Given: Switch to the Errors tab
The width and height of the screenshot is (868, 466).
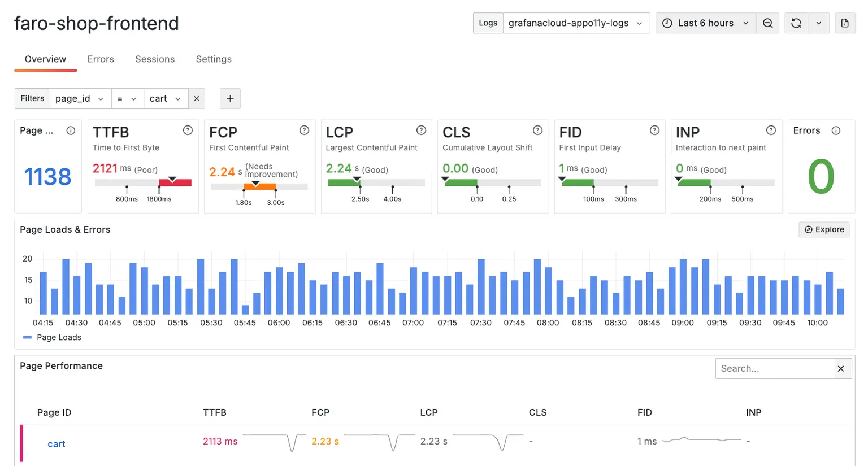Looking at the screenshot, I should [101, 59].
